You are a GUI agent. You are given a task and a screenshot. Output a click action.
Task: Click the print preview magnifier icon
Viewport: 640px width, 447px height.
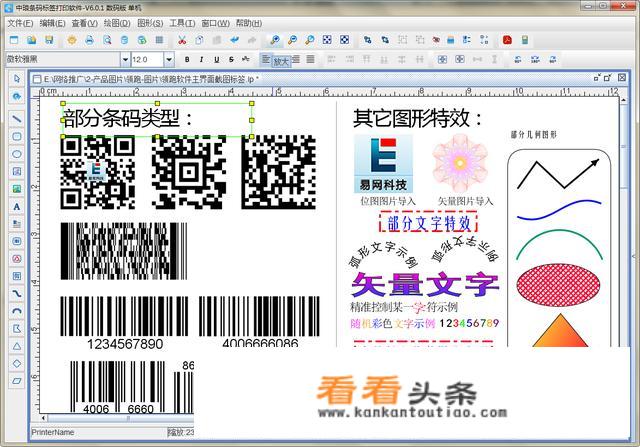pyautogui.click(x=107, y=40)
